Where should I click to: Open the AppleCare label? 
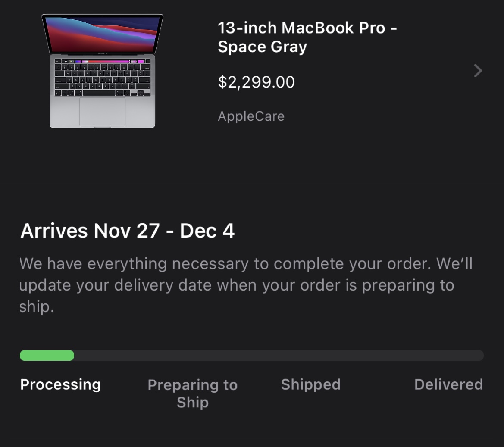tap(251, 116)
